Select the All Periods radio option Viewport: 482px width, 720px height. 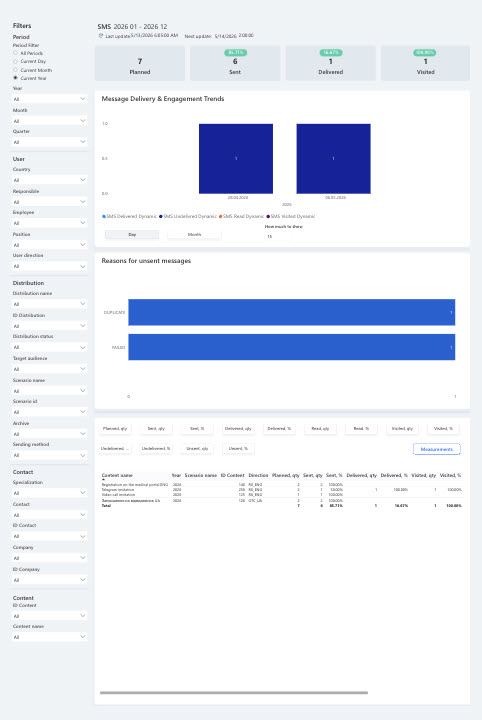click(15, 53)
